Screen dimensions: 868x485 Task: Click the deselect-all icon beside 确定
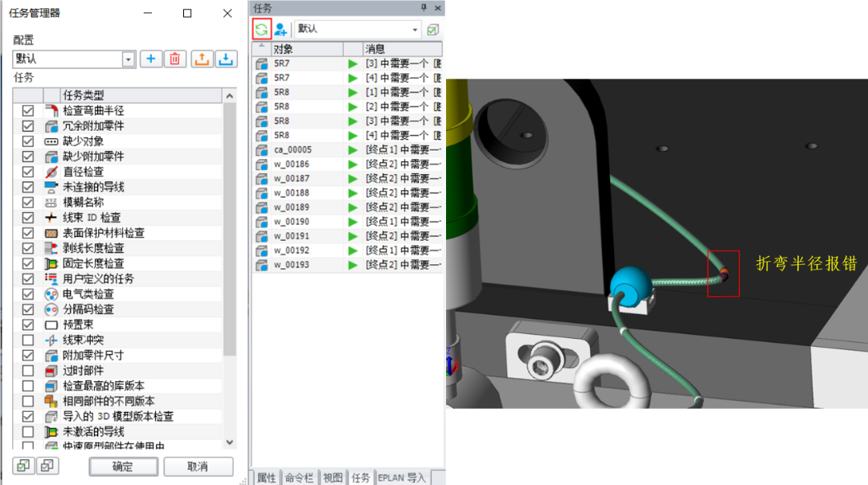47,466
